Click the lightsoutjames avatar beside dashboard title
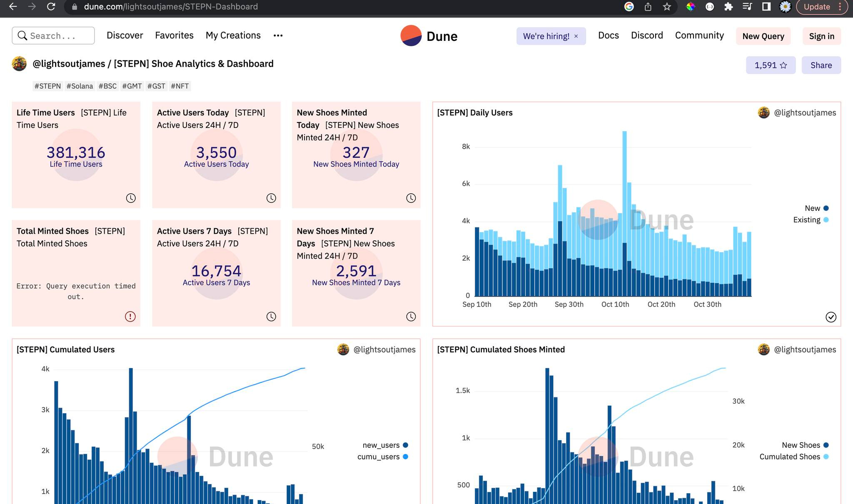 click(x=19, y=64)
